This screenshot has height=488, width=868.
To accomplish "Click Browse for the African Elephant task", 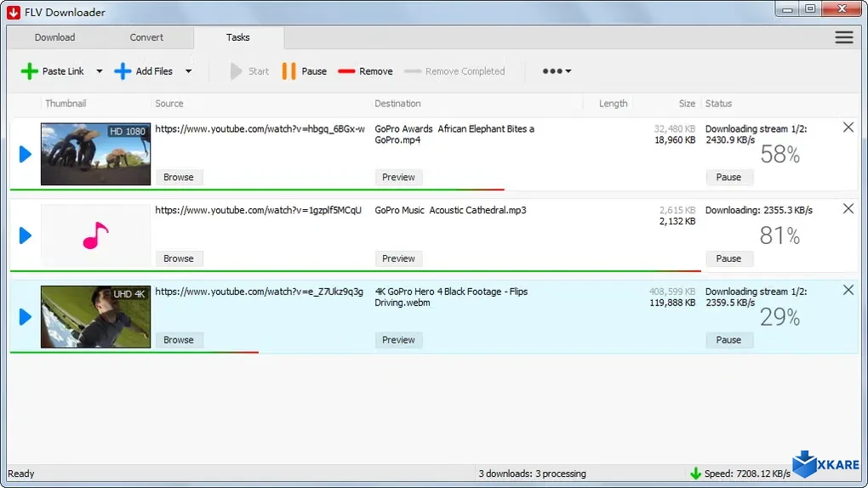I will coord(179,177).
